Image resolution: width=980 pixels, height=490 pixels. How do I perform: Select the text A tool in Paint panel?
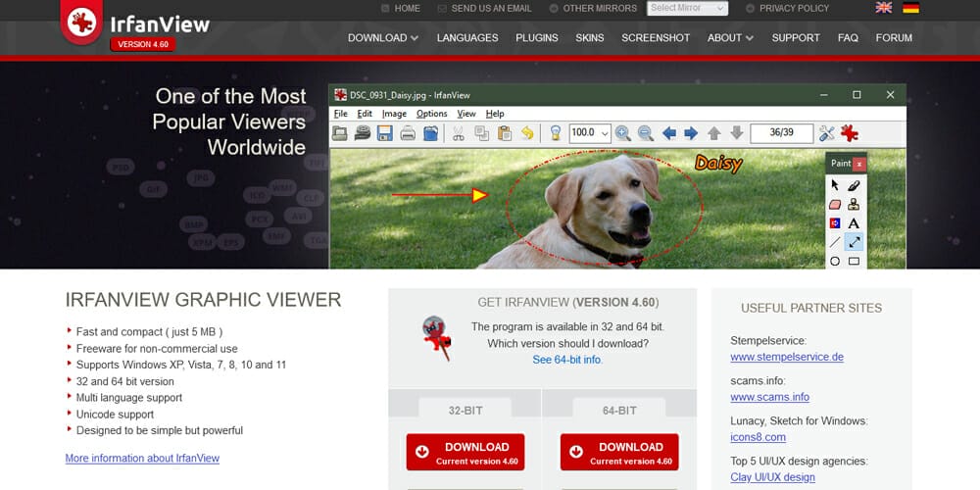(854, 223)
